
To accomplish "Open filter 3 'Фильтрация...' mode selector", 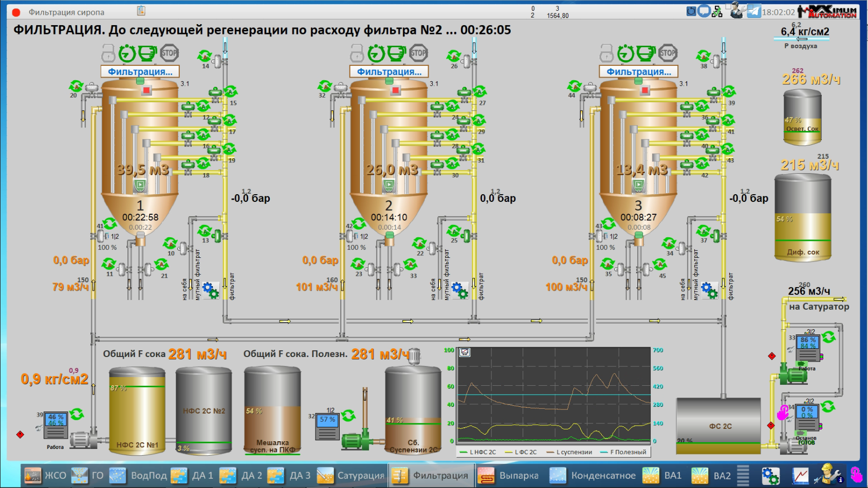I will point(638,72).
